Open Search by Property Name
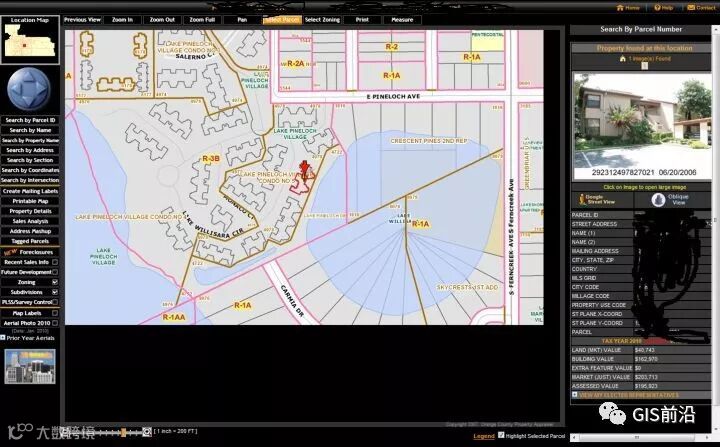The width and height of the screenshot is (720, 447). point(30,141)
